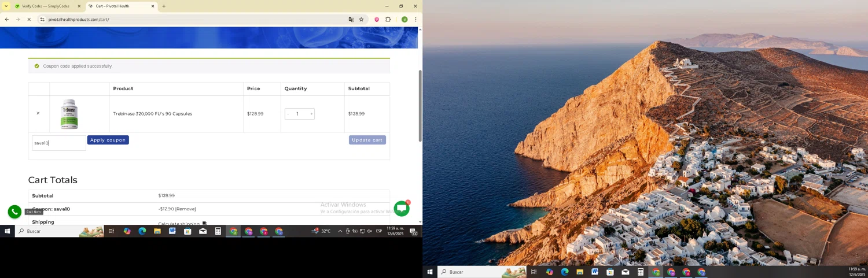Open Word on the wallpaper desktop taskbar
The height and width of the screenshot is (278, 868).
click(595, 272)
